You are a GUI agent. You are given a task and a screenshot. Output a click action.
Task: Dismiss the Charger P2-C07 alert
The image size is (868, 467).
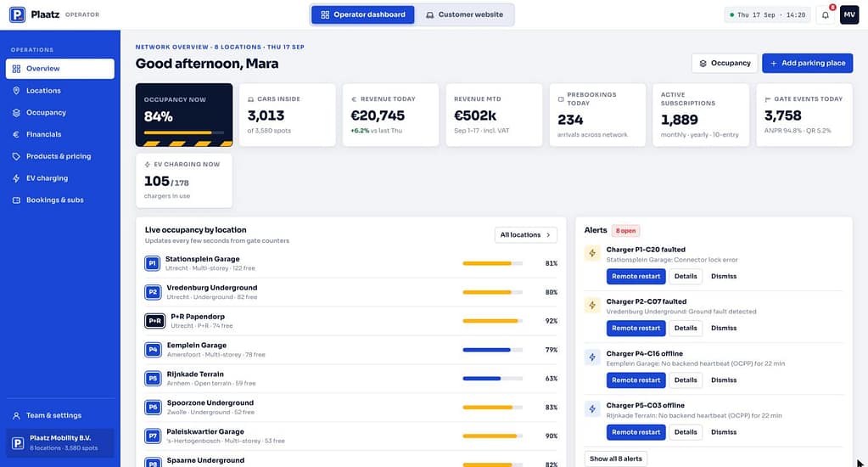(x=724, y=328)
